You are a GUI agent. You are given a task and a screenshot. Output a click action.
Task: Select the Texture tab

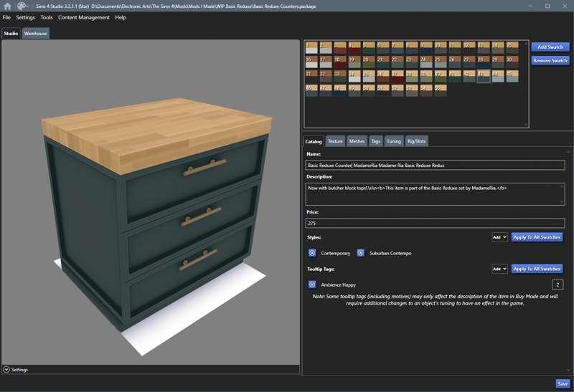click(x=335, y=141)
